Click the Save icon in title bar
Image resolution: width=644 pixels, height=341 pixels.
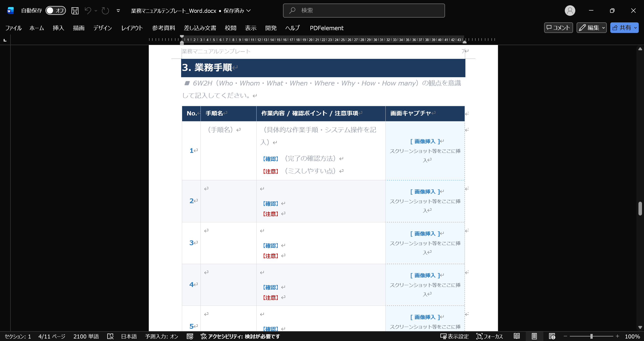click(x=75, y=11)
